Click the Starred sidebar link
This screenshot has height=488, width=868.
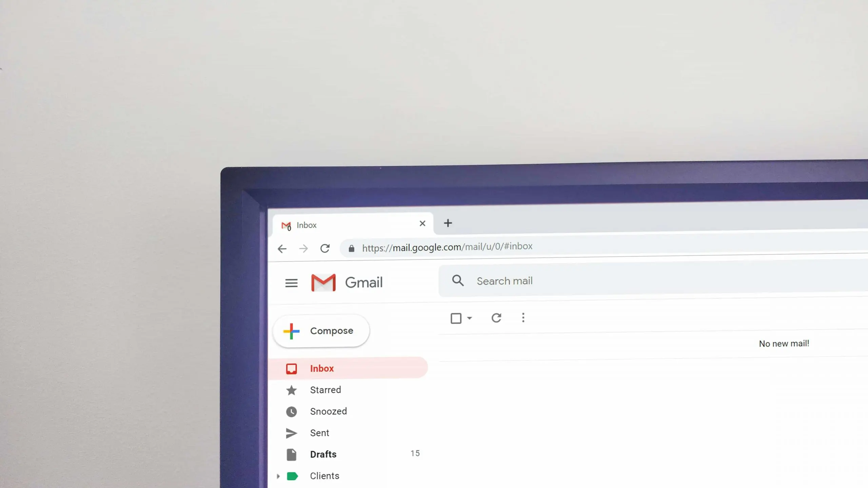[325, 390]
